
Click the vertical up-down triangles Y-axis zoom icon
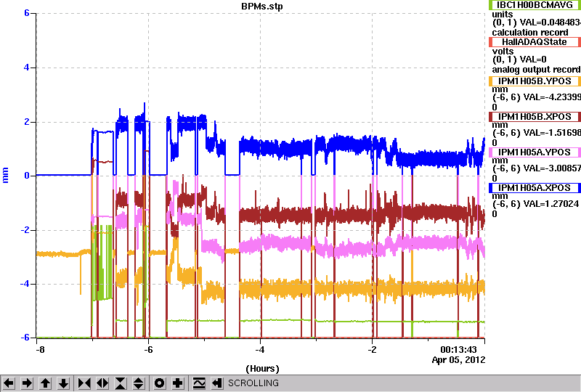139,383
